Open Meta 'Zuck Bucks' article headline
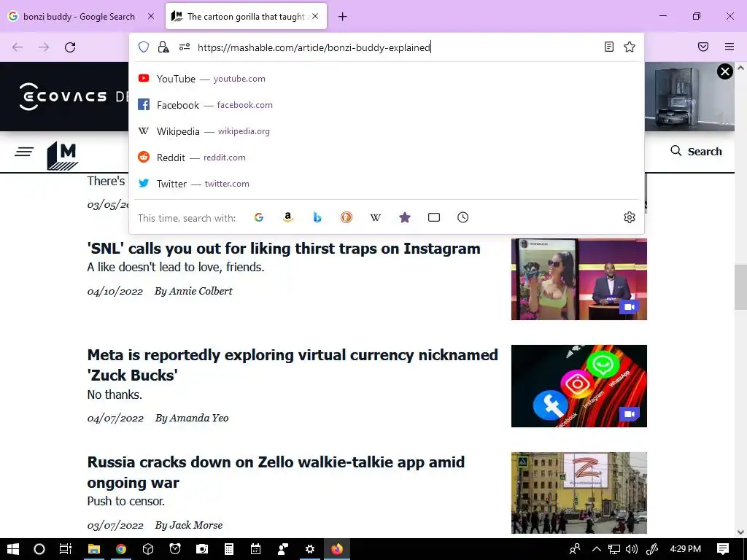The image size is (747, 560). pyautogui.click(x=293, y=365)
